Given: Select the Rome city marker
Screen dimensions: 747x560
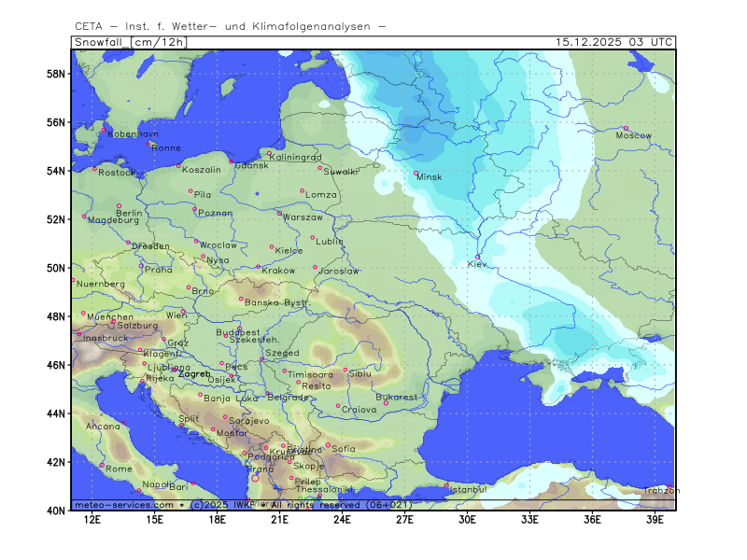Looking at the screenshot, I should tap(103, 465).
